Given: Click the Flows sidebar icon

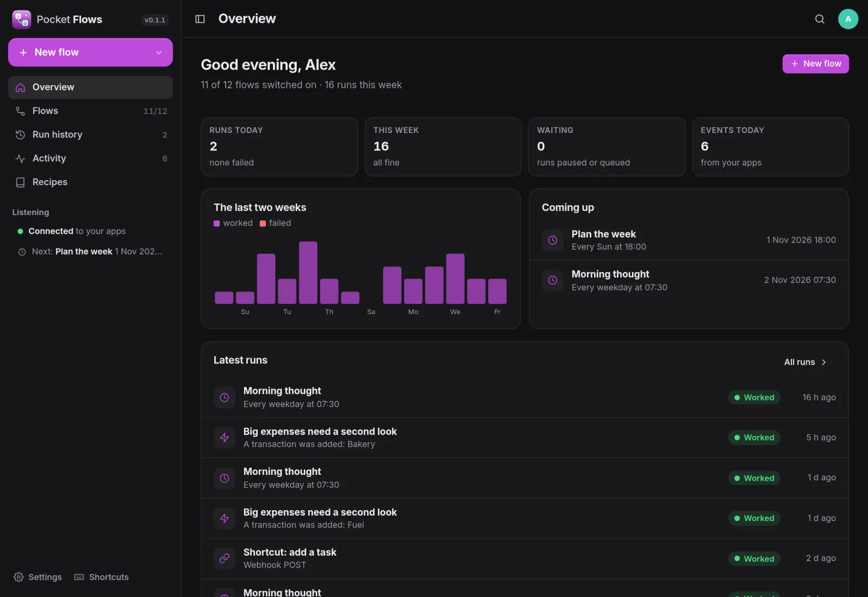Looking at the screenshot, I should click(21, 111).
